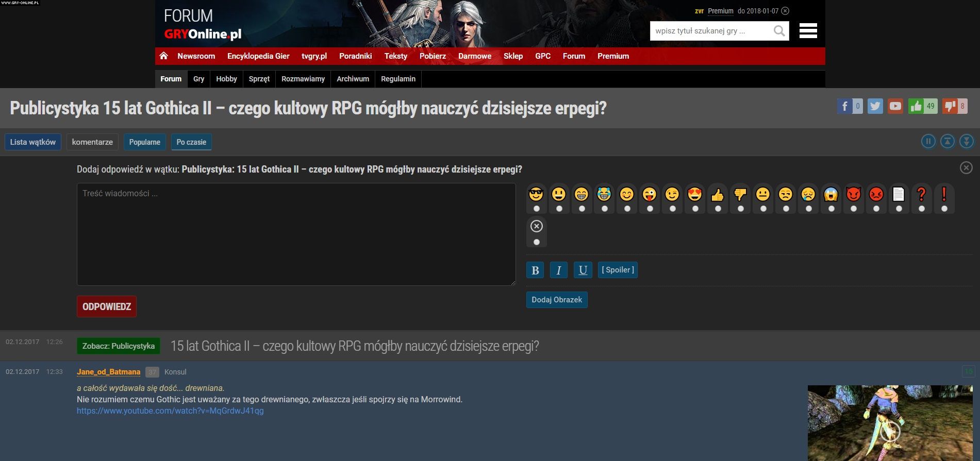Insert a Spoiler tag
This screenshot has width=980, height=461.
(x=618, y=270)
